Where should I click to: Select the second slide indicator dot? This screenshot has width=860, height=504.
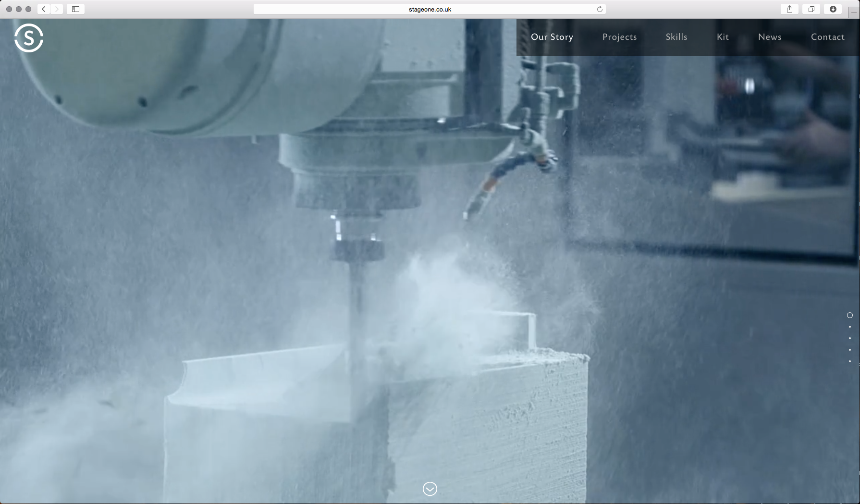(850, 327)
